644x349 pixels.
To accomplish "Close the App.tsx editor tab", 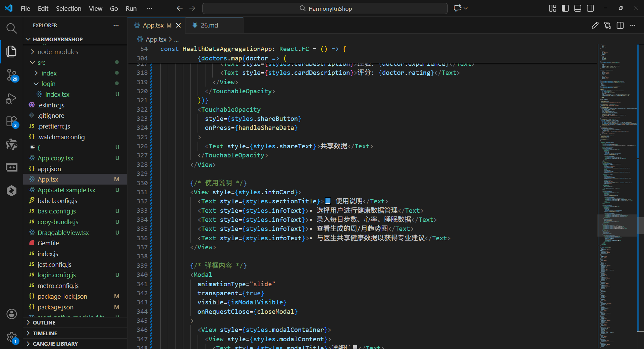I will point(178,26).
